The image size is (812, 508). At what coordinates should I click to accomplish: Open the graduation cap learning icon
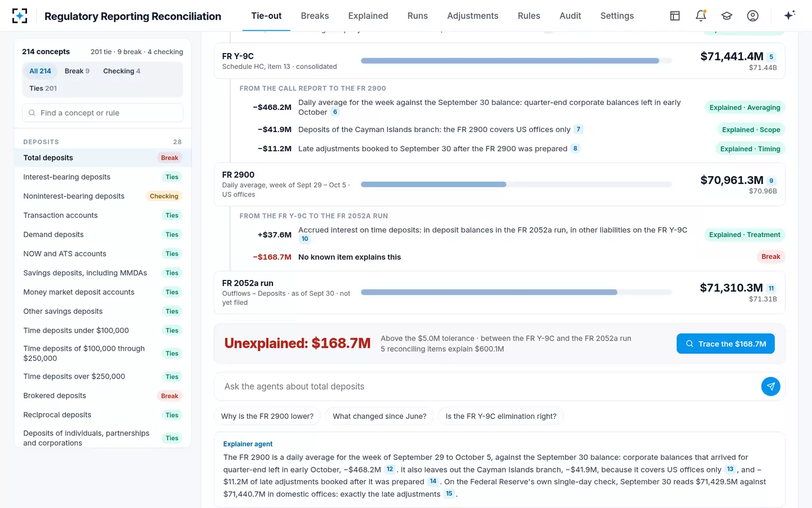coord(727,16)
